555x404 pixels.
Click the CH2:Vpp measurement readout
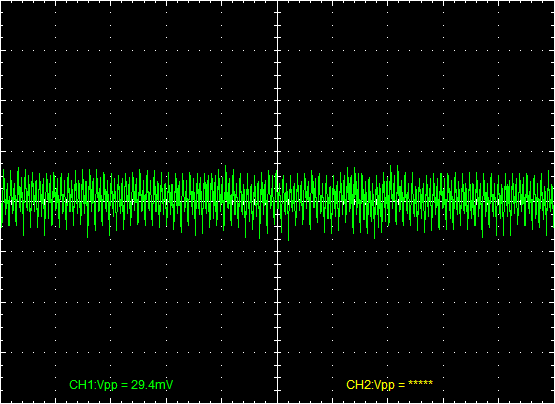click(389, 385)
